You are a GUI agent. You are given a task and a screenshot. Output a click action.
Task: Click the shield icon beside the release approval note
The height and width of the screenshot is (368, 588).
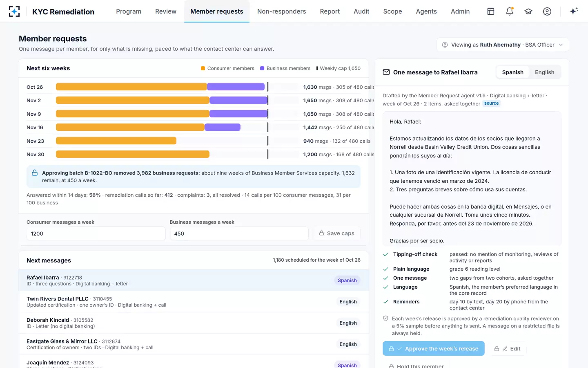click(x=385, y=319)
